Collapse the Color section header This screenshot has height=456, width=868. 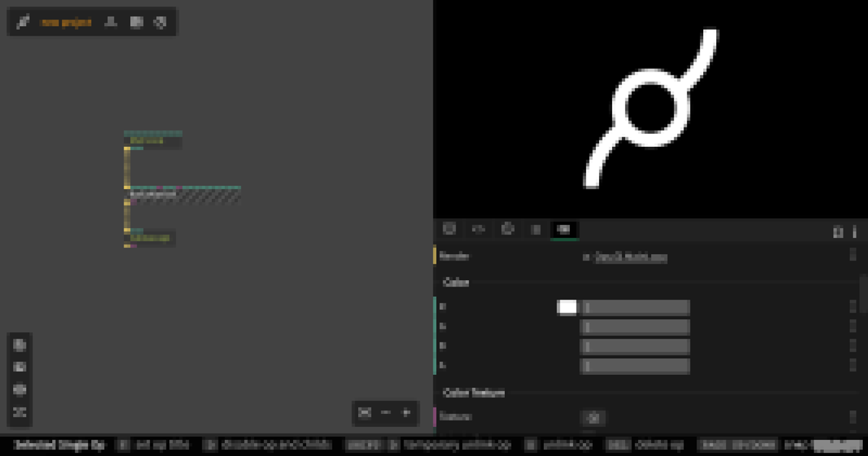pyautogui.click(x=456, y=283)
